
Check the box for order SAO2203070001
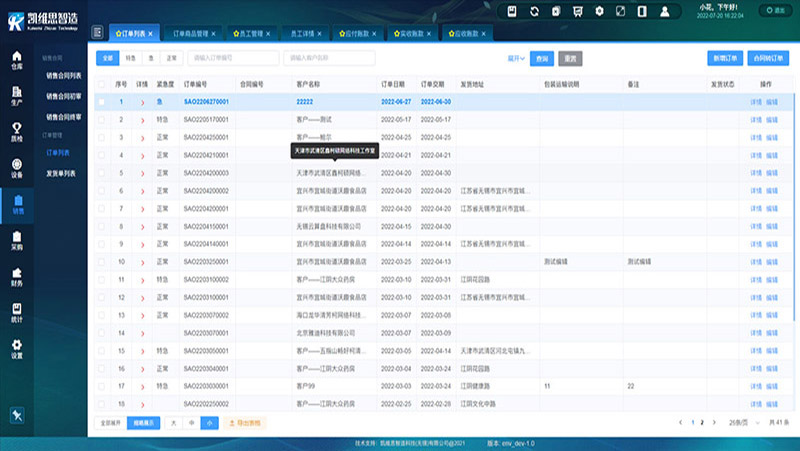[x=102, y=333]
